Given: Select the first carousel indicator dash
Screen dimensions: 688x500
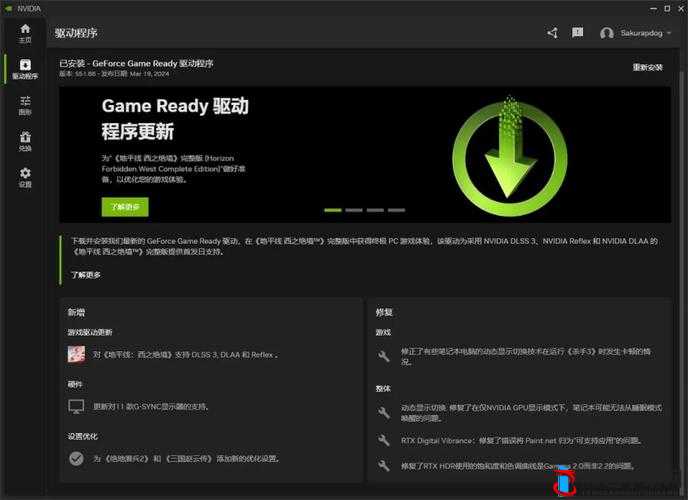Looking at the screenshot, I should point(333,210).
